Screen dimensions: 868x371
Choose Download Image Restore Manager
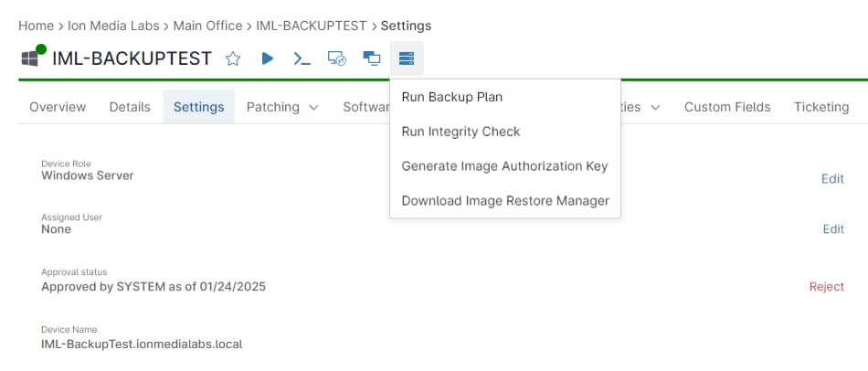coord(505,200)
